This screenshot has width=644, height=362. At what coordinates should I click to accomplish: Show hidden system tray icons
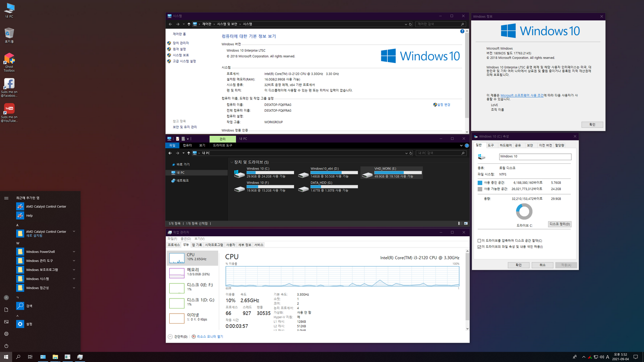(x=584, y=357)
